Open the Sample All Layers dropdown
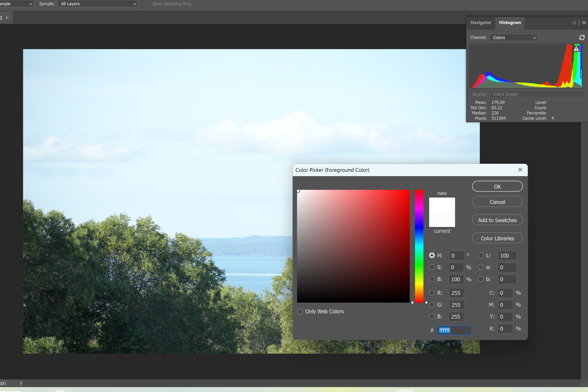This screenshot has height=392, width=588. pos(97,4)
